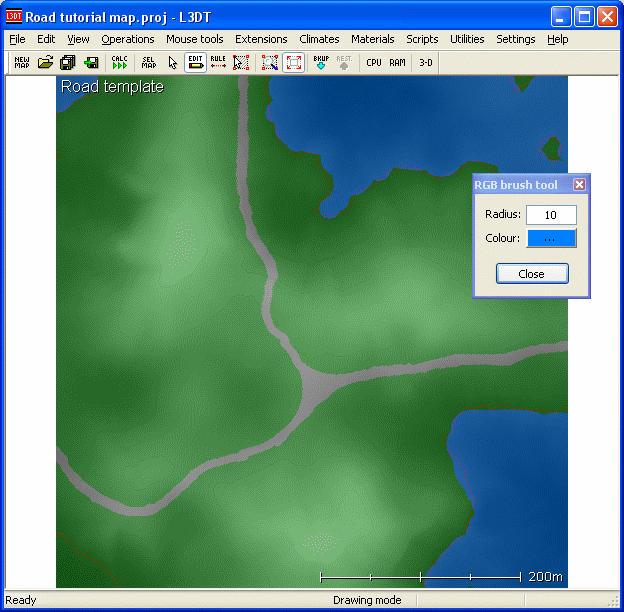
Task: Click the Save All toolbar icon
Action: pyautogui.click(x=68, y=62)
